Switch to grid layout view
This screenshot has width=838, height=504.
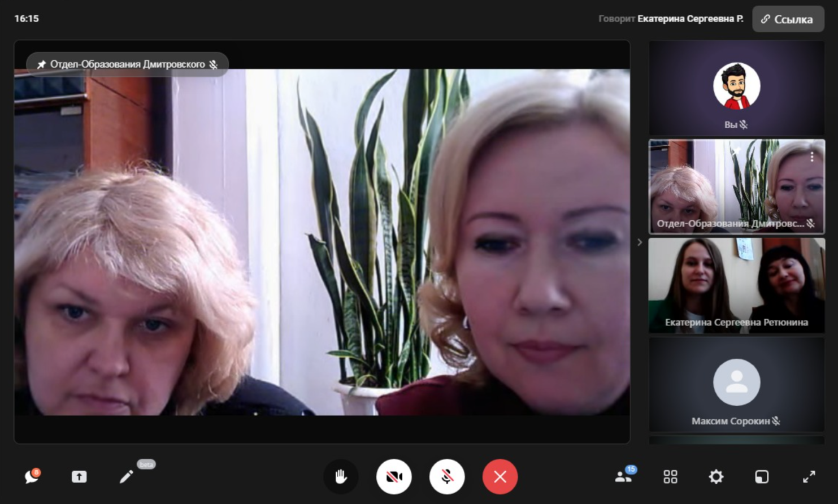[x=670, y=477]
